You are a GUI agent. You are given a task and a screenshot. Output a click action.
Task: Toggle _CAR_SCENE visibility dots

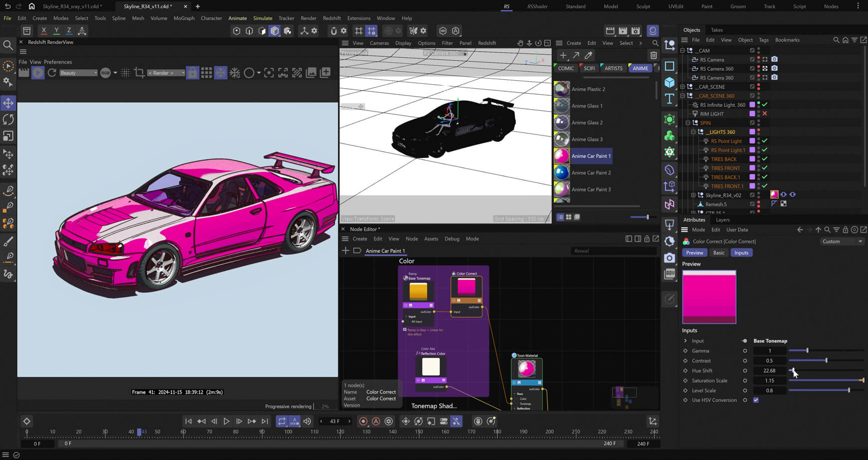point(759,87)
